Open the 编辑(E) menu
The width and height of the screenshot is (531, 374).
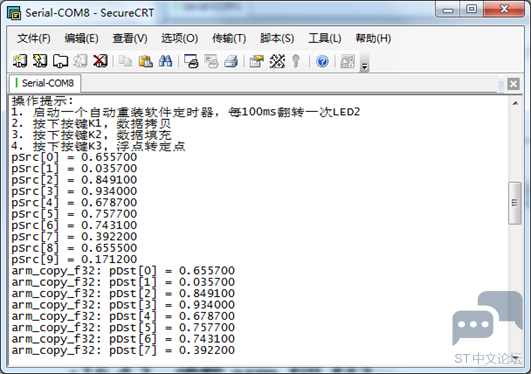(x=81, y=38)
